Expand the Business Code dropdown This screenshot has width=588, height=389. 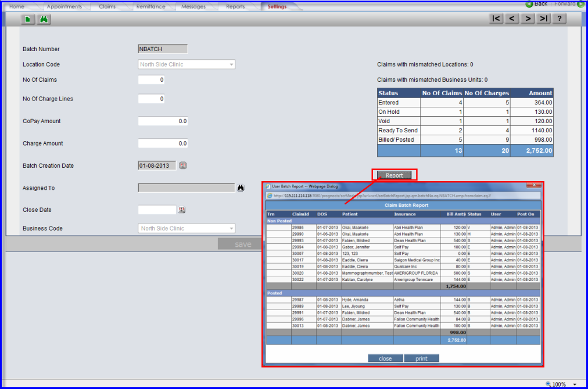click(x=231, y=228)
